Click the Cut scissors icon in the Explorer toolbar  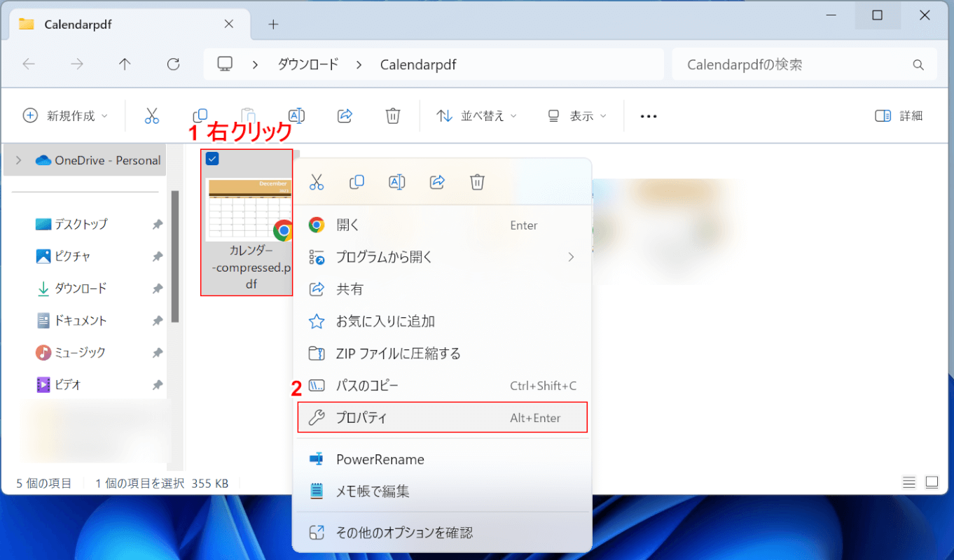click(x=152, y=115)
